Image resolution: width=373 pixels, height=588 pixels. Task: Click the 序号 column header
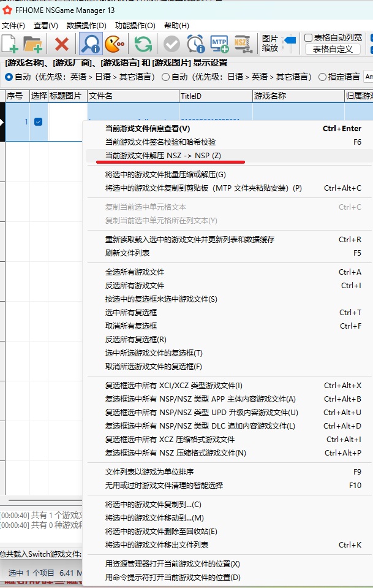17,96
